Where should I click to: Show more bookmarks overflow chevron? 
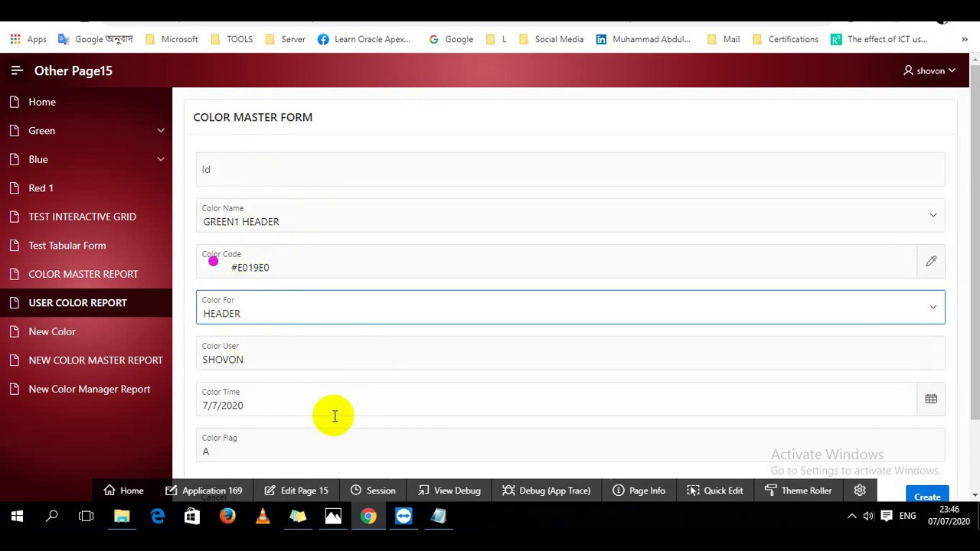coord(964,39)
